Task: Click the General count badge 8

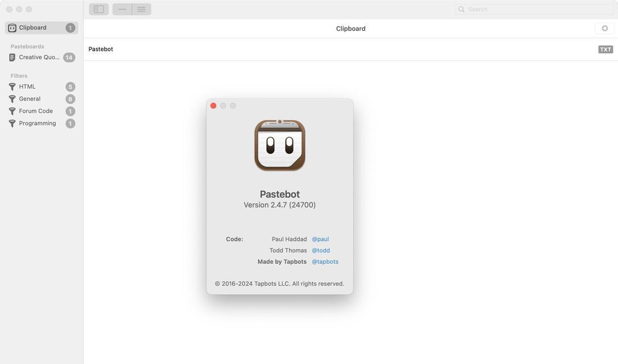Action: (70, 99)
